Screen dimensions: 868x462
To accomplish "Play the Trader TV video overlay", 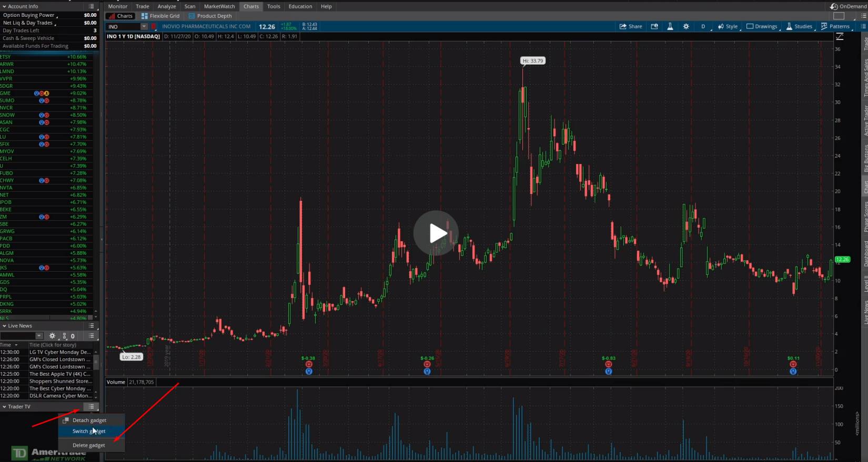I will (x=436, y=233).
